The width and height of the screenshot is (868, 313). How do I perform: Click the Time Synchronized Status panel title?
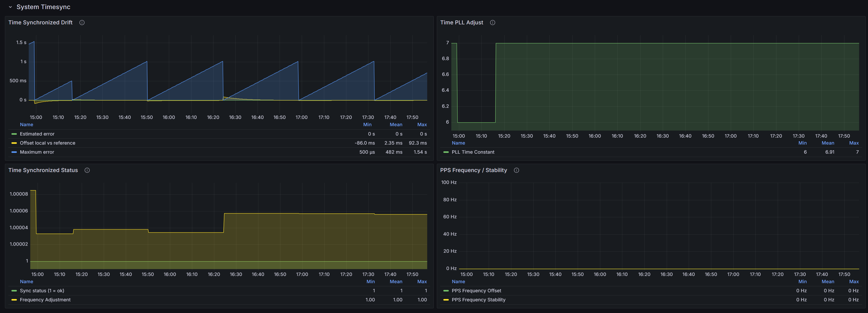tap(43, 170)
